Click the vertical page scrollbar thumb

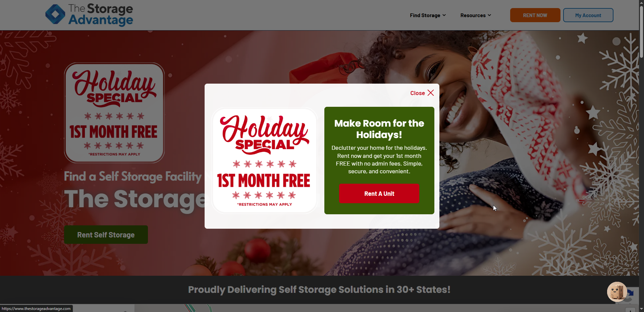coord(641,32)
